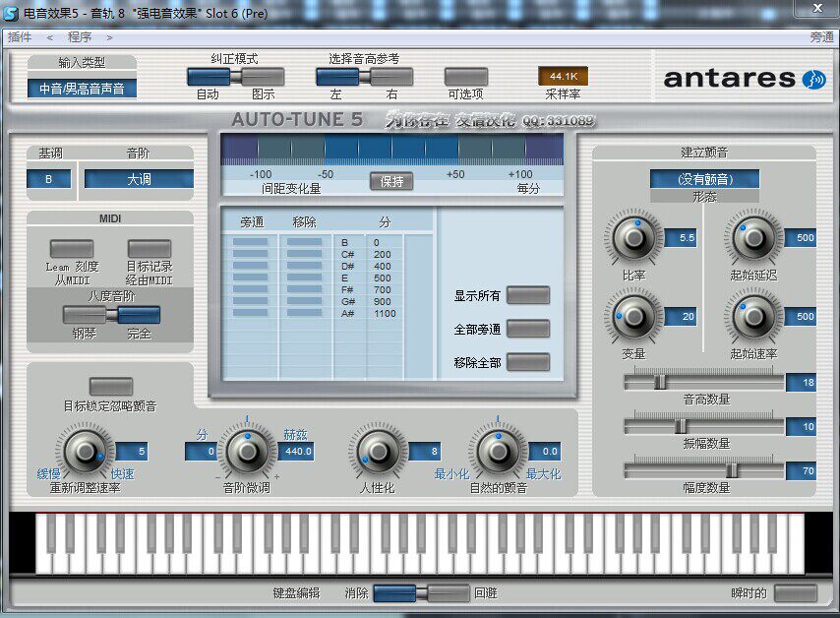
Task: Toggle 目标锁定忽略颤音 button
Action: (x=111, y=387)
